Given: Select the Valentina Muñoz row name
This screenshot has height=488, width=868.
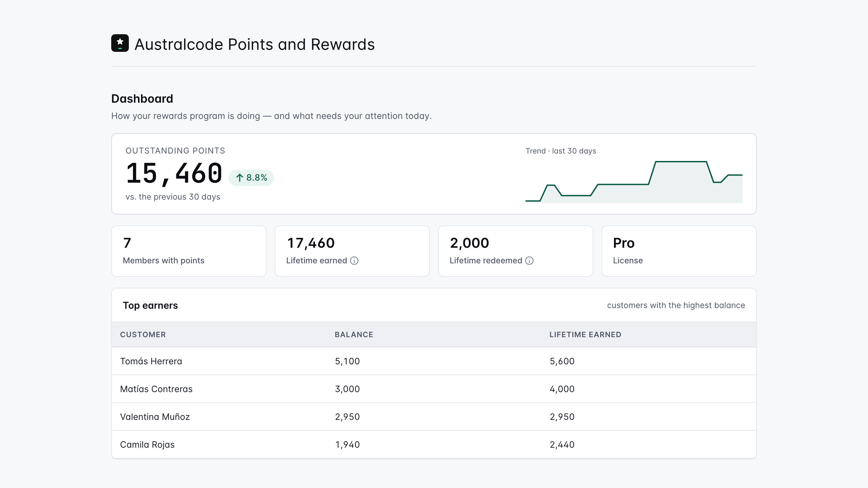Looking at the screenshot, I should tap(155, 417).
